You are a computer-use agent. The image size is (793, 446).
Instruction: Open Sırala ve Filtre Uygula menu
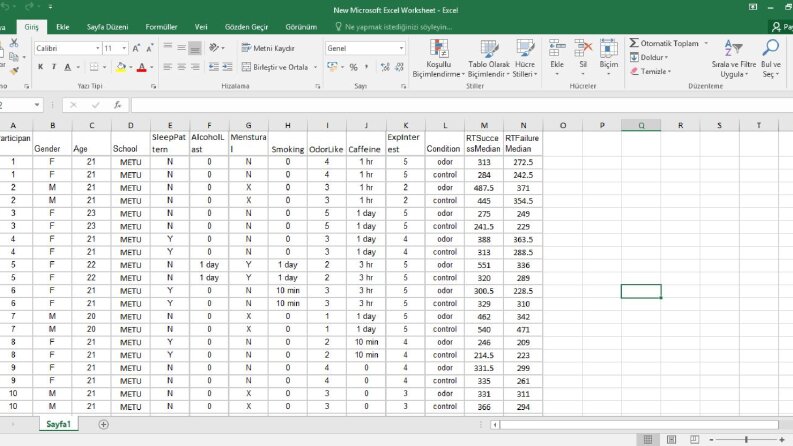733,59
